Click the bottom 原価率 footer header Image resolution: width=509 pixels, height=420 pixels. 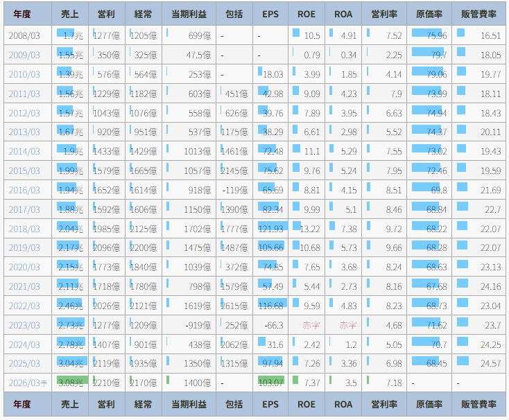pyautogui.click(x=430, y=404)
